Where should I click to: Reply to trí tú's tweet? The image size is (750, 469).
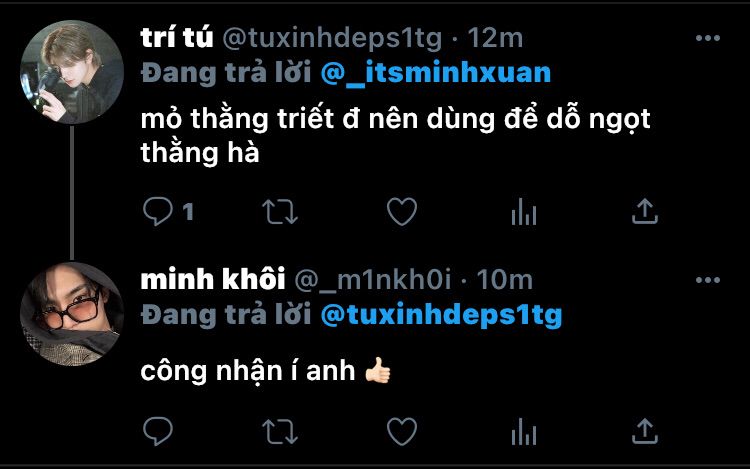(x=158, y=211)
